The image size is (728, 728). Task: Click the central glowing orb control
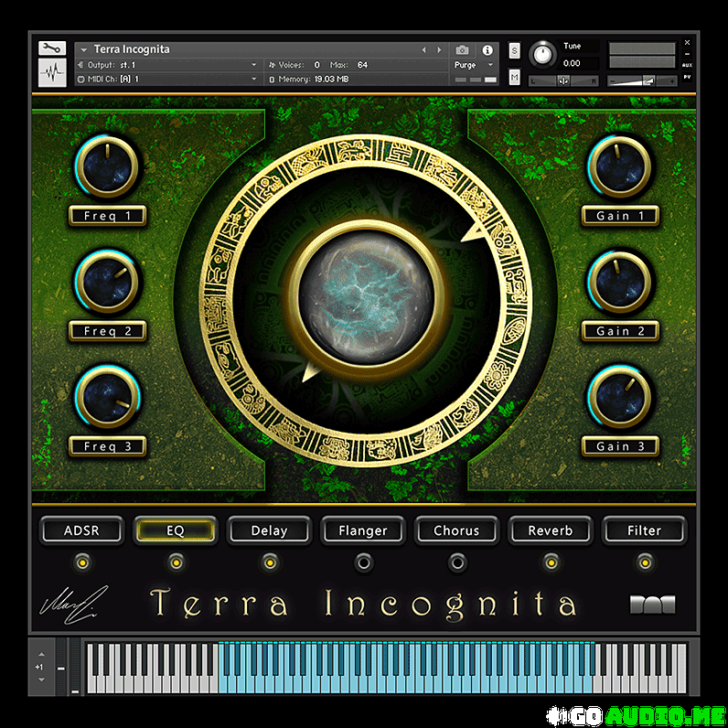tap(366, 297)
